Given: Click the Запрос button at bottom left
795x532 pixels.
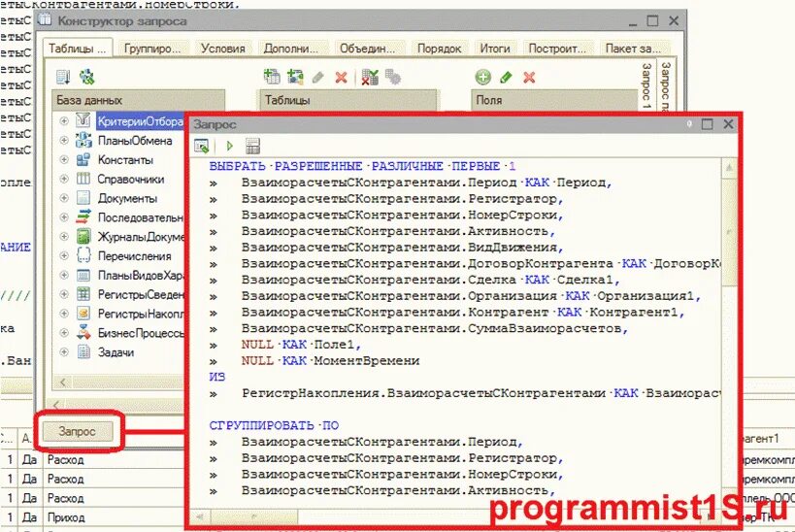Looking at the screenshot, I should pos(77,431).
